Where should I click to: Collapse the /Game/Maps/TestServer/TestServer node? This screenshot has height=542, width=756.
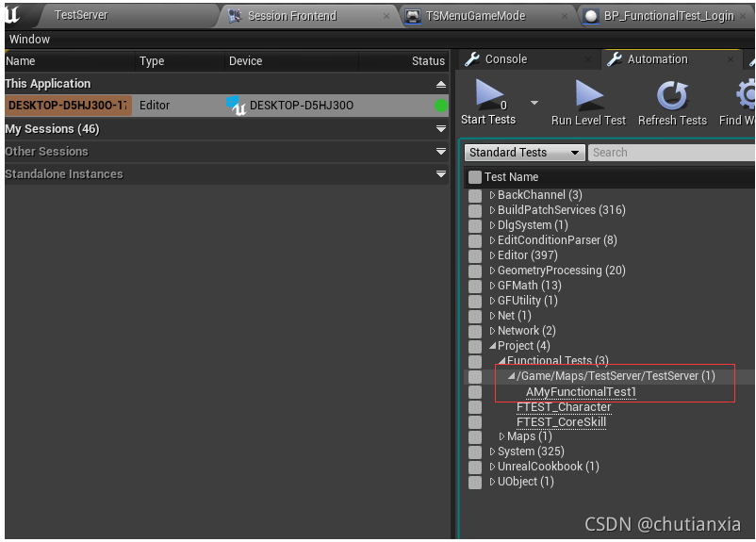(x=512, y=376)
